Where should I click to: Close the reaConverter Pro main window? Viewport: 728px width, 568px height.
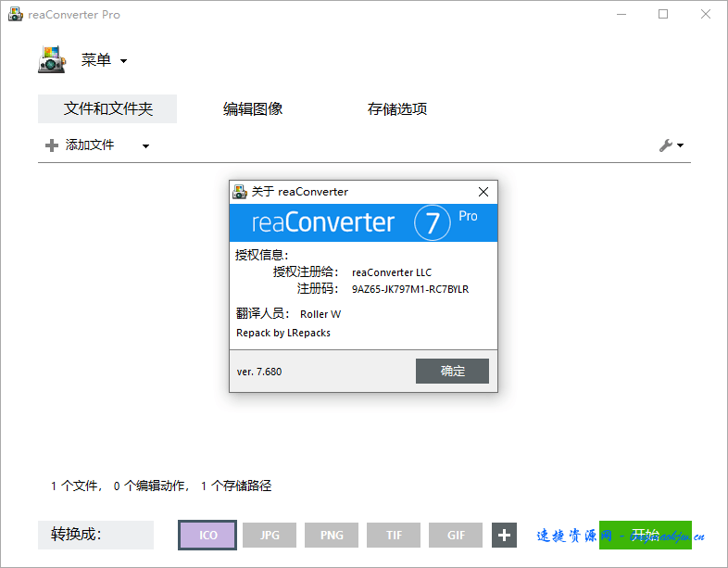point(706,15)
